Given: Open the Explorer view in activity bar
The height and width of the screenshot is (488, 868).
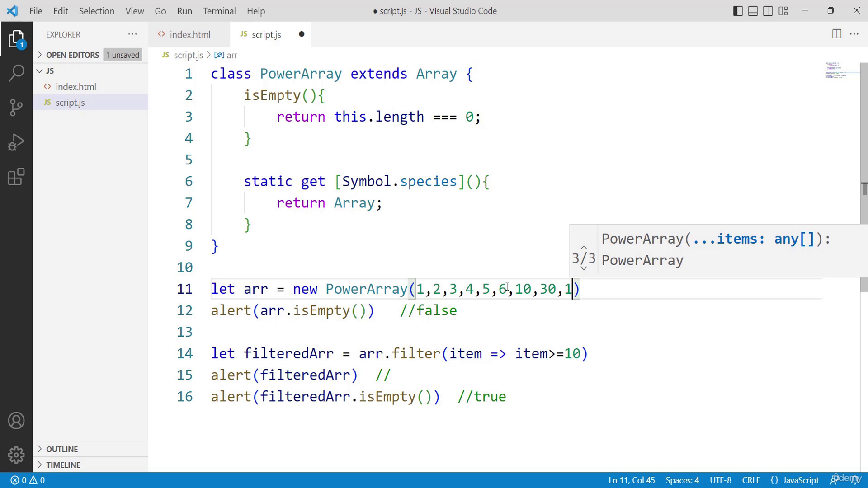Looking at the screenshot, I should pos(16,39).
